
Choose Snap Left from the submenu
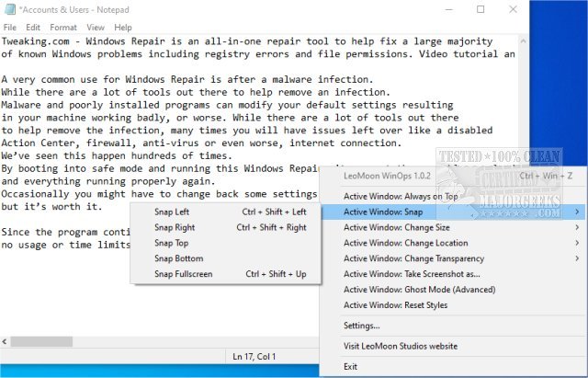[172, 212]
